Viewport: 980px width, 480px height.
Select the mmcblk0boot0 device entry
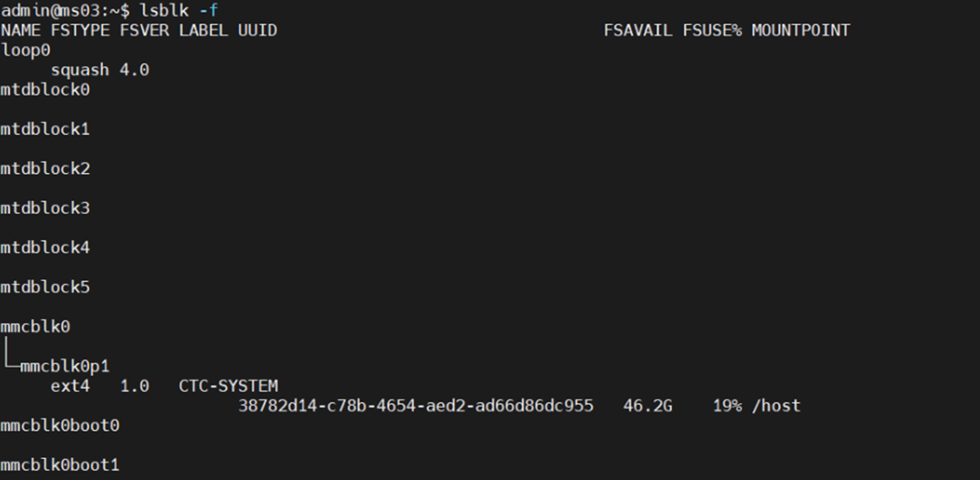60,426
